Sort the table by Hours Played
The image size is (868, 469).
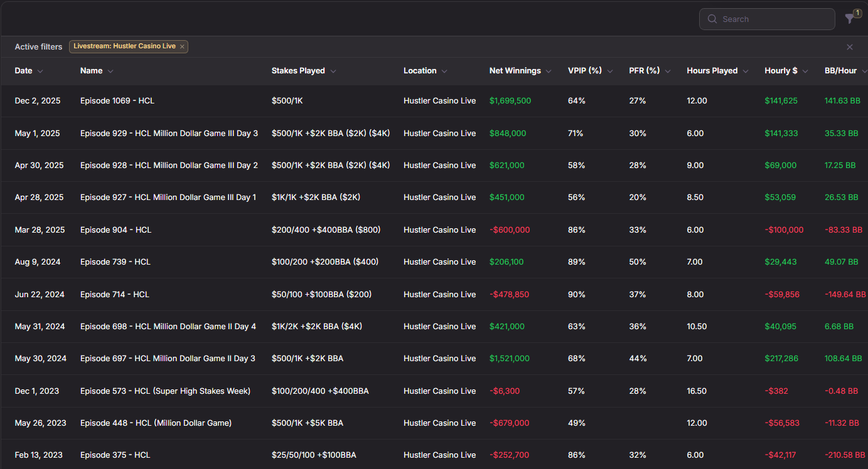point(712,71)
